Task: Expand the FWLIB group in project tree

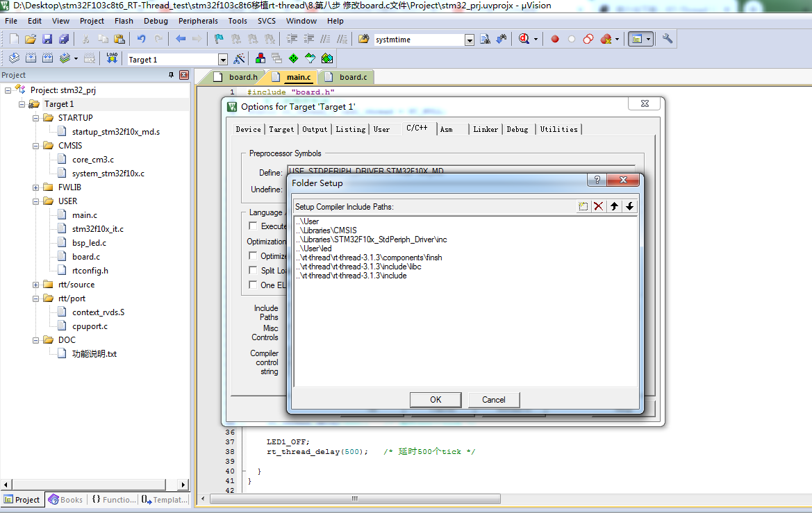Action: click(35, 187)
